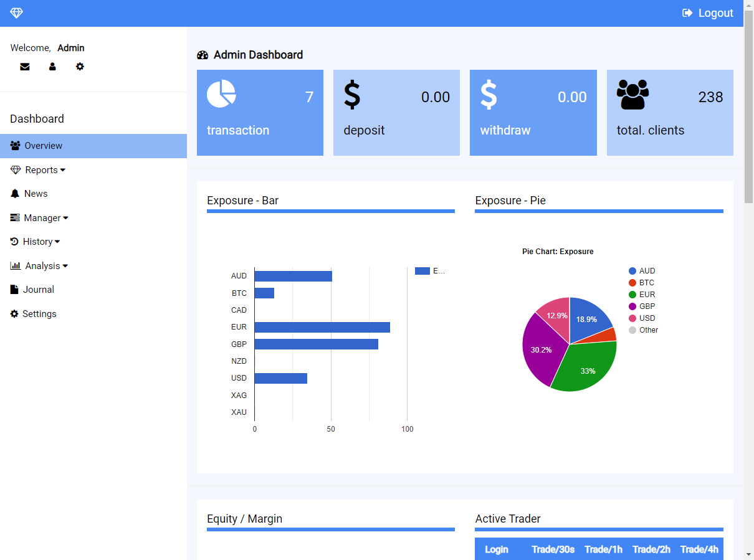Image resolution: width=754 pixels, height=560 pixels.
Task: Click the dollar icon on deposit card
Action: pos(352,95)
